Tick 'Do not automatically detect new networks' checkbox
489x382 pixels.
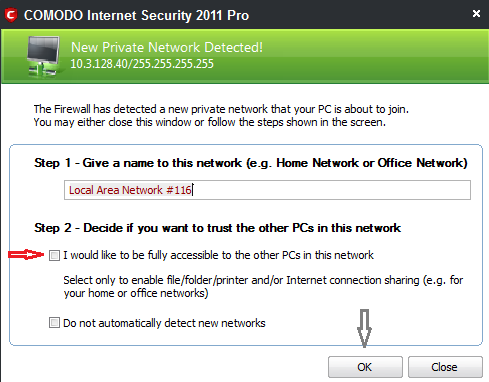tap(54, 323)
